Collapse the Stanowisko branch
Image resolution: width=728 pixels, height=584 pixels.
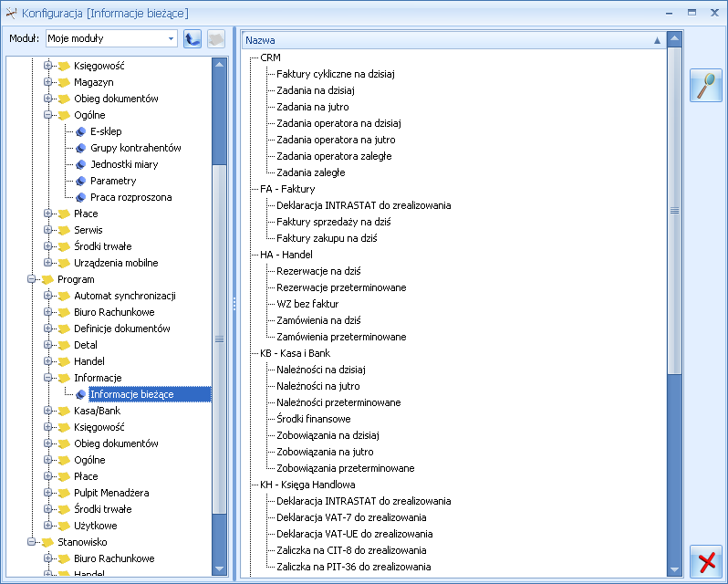click(x=31, y=542)
